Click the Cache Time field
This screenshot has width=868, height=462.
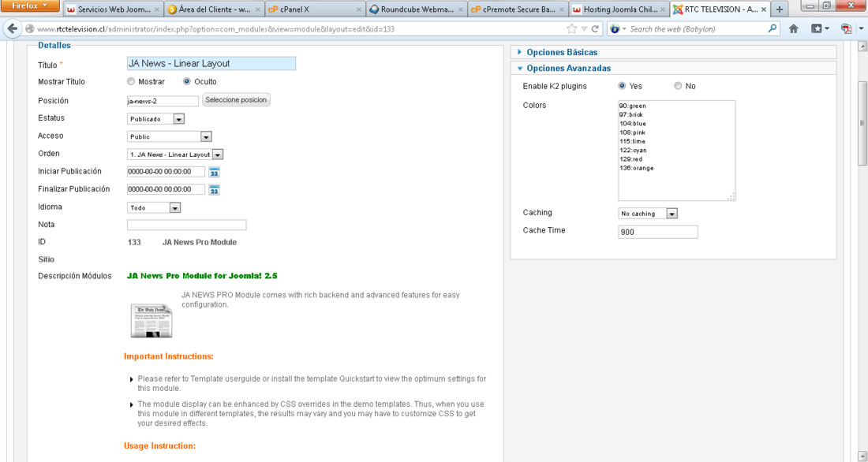(x=658, y=233)
